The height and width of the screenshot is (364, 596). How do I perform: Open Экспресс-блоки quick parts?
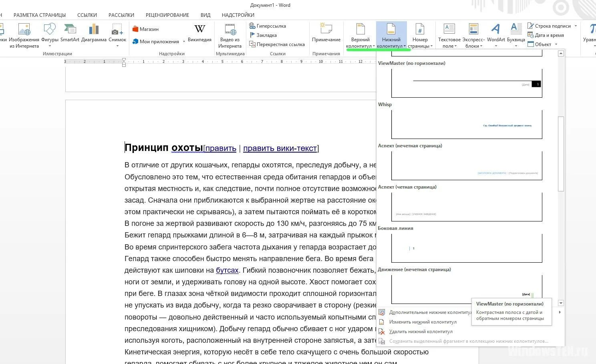pos(473,36)
